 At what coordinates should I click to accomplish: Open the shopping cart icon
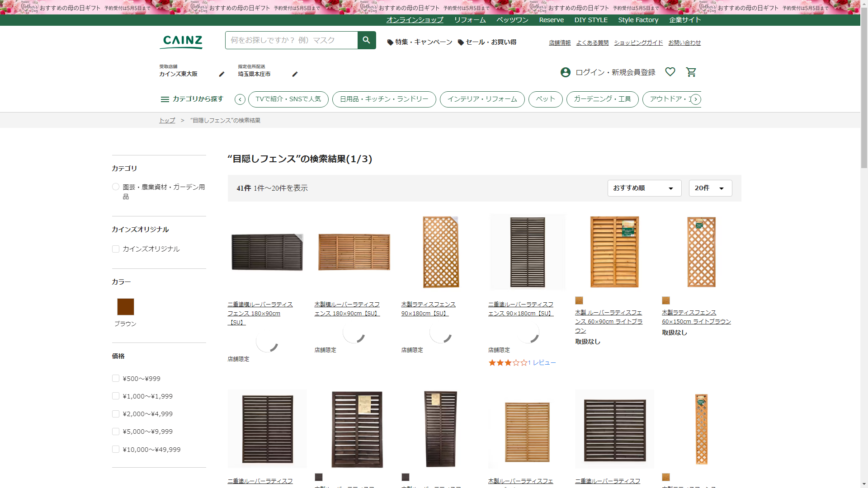(x=691, y=72)
